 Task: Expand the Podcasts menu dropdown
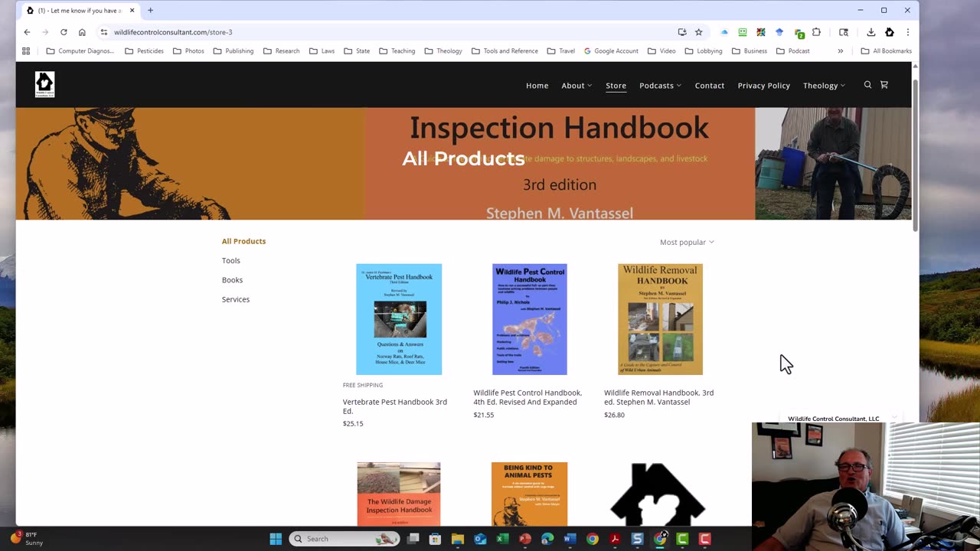pyautogui.click(x=660, y=86)
